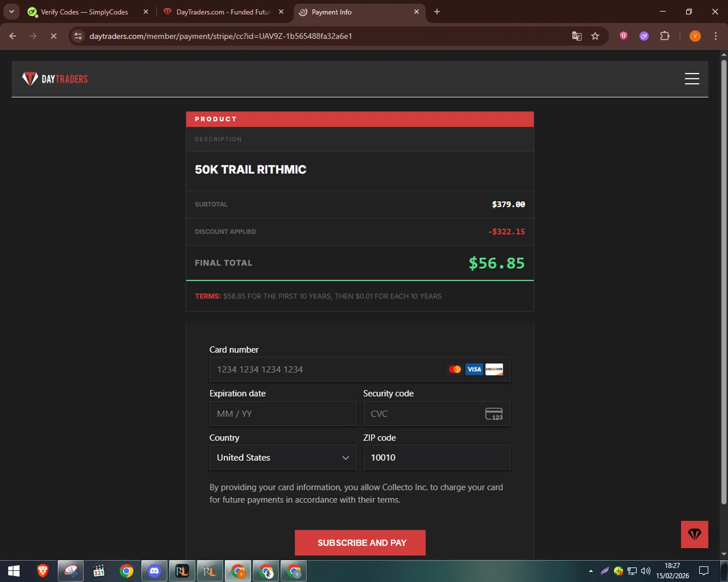Screen dimensions: 728x582
Task: Stop loading the page
Action: click(x=53, y=36)
